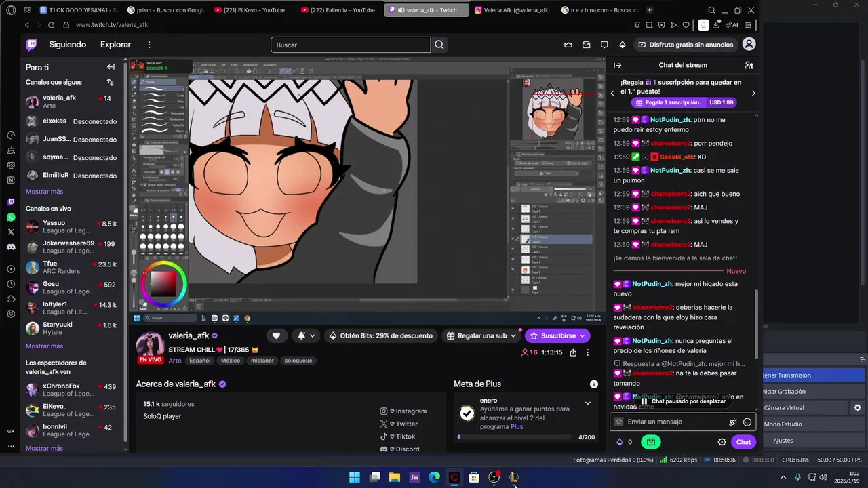
Task: Open chat settings gear icon
Action: pos(722,442)
